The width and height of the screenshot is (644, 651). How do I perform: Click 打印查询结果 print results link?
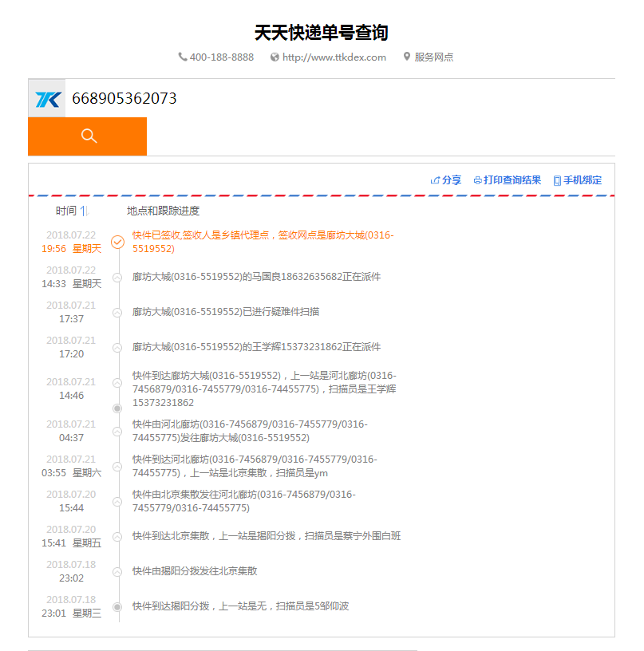pos(512,180)
